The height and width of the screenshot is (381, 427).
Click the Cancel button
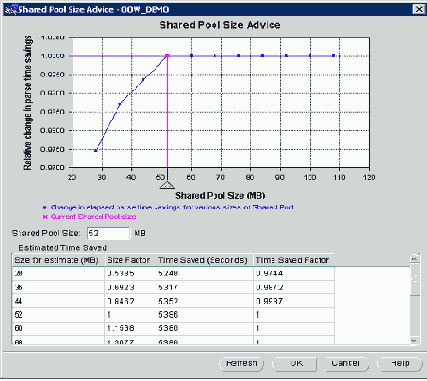click(x=346, y=364)
